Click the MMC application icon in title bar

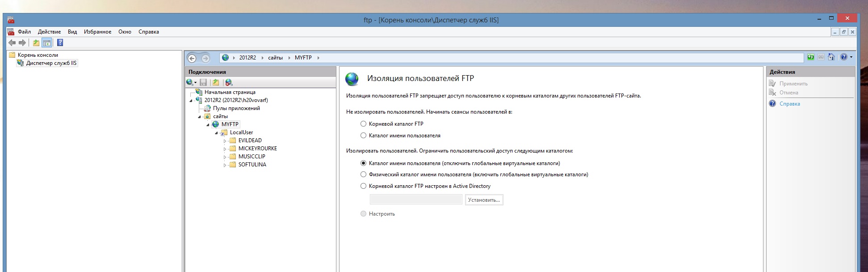click(11, 20)
